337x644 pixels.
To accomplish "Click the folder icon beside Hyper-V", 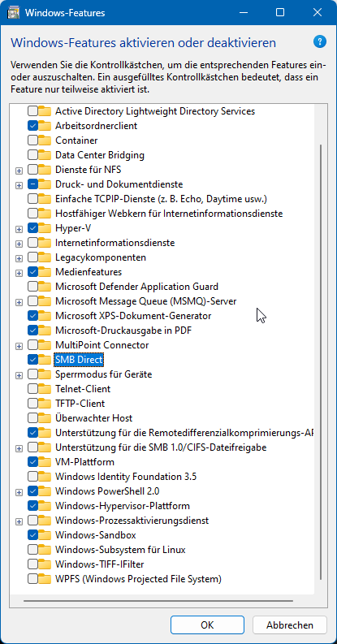I will click(45, 228).
